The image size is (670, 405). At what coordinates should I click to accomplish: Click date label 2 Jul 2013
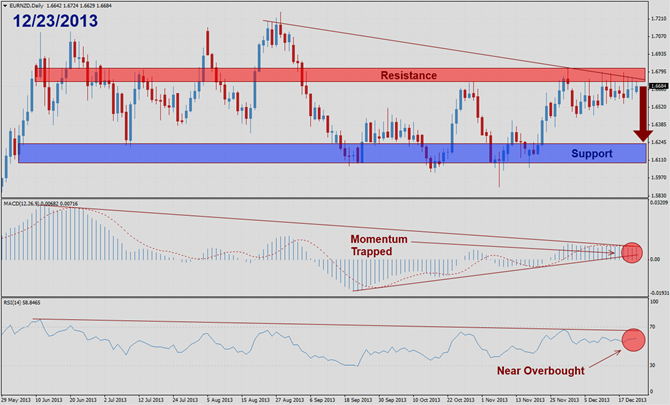pyautogui.click(x=116, y=400)
